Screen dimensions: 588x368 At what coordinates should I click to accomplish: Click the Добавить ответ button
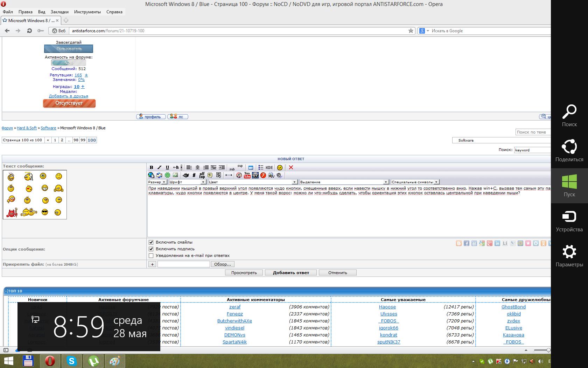(291, 273)
